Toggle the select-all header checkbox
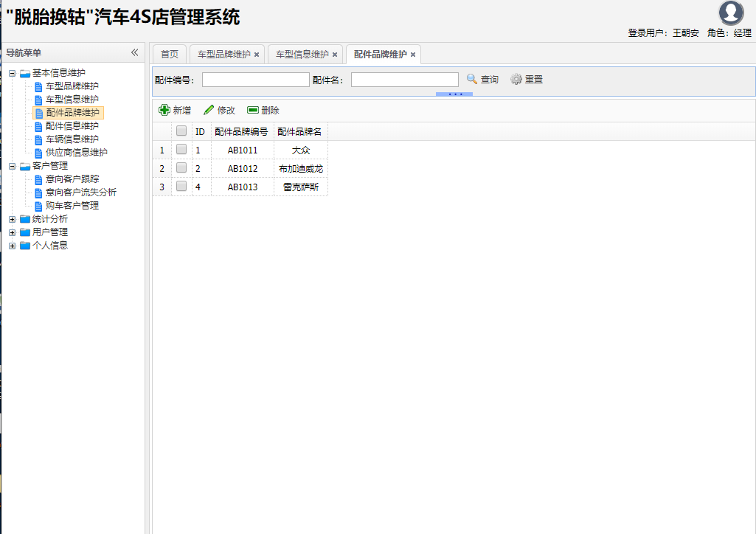Viewport: 756px width, 534px height. pyautogui.click(x=181, y=131)
